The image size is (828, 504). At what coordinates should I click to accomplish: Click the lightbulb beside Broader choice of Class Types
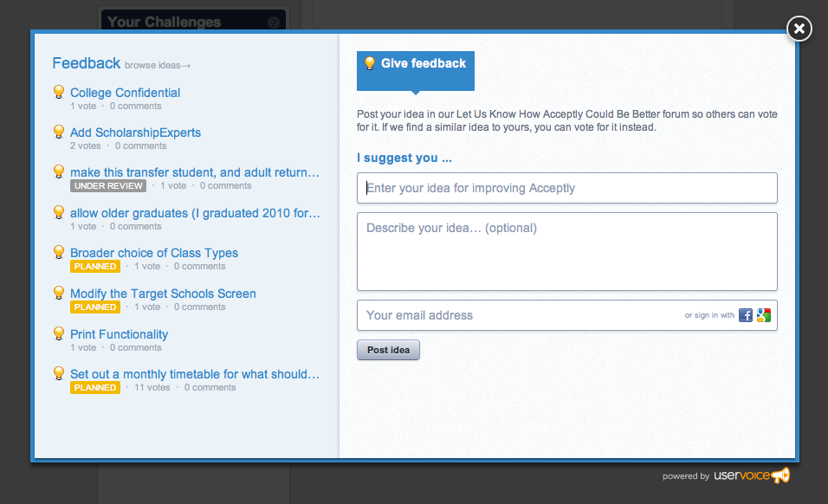(x=59, y=252)
